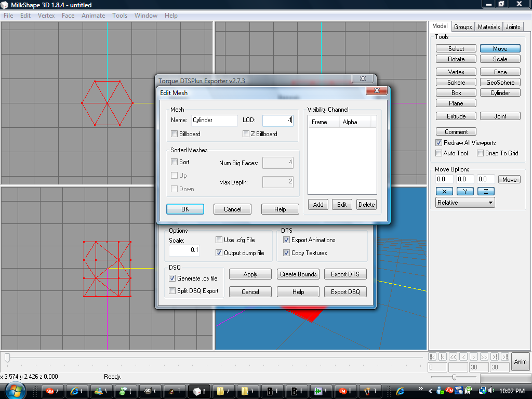
Task: Click Apply in the exporter dialog
Action: click(250, 274)
